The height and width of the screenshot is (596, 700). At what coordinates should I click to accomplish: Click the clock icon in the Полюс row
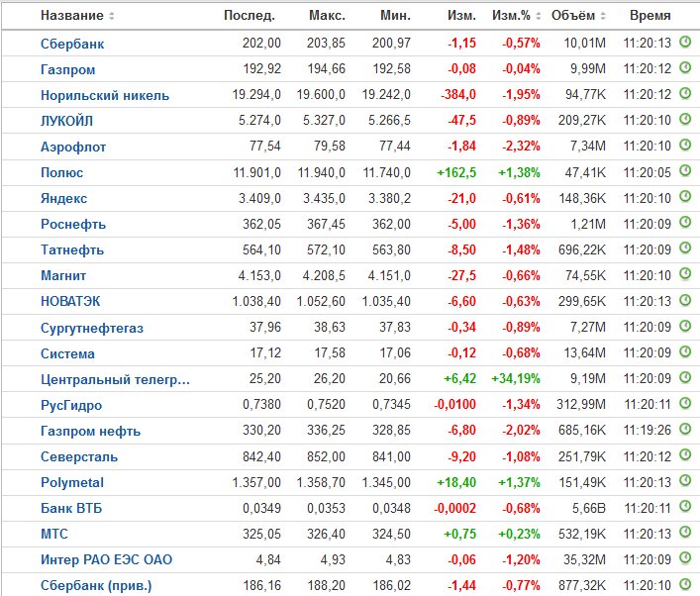click(685, 171)
